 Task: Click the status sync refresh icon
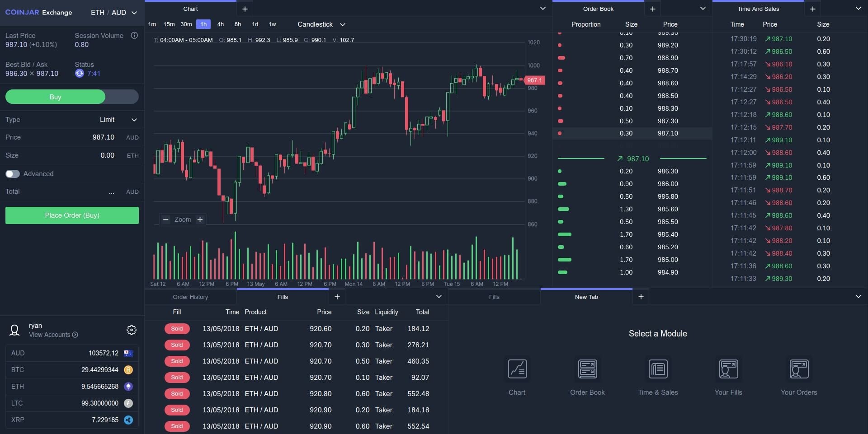(x=80, y=73)
